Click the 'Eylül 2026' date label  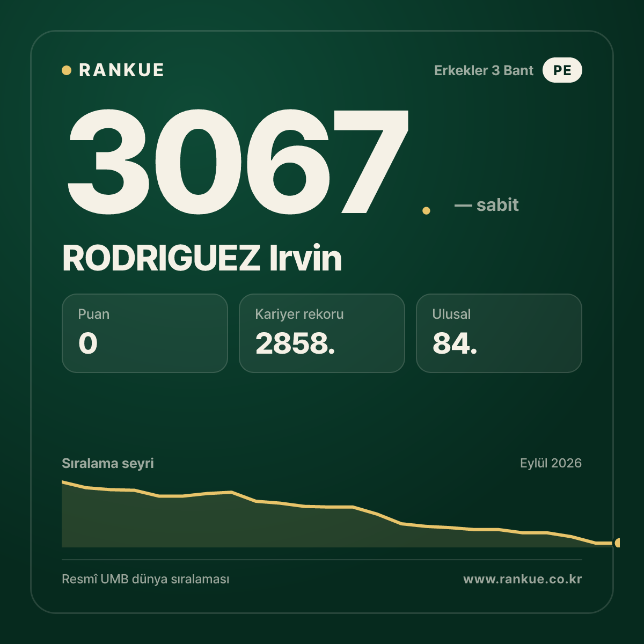(551, 463)
